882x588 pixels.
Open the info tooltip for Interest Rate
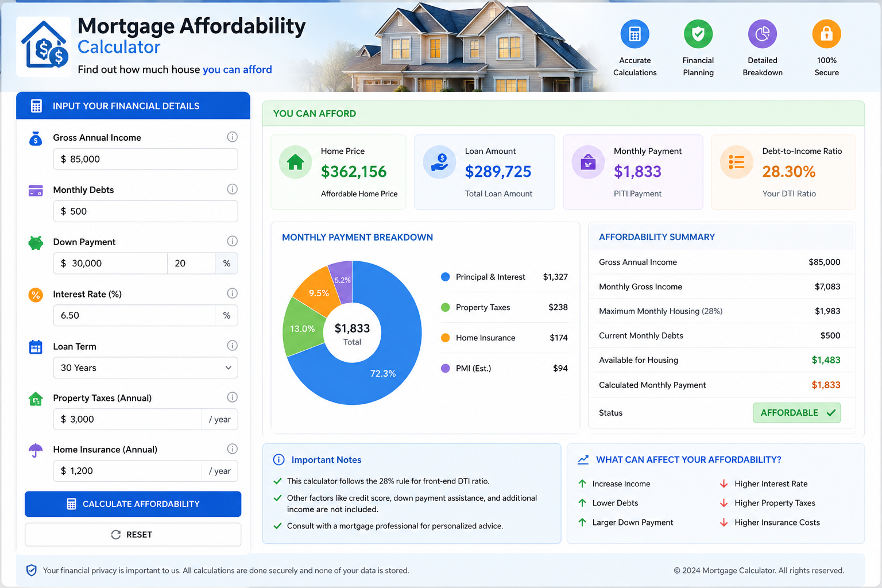(x=232, y=293)
